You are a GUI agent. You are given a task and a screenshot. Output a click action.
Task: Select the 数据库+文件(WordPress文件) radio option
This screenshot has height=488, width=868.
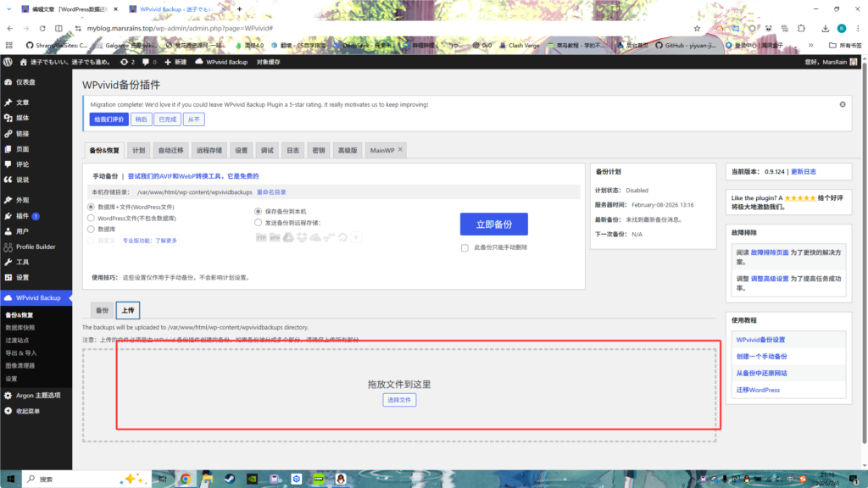[91, 207]
